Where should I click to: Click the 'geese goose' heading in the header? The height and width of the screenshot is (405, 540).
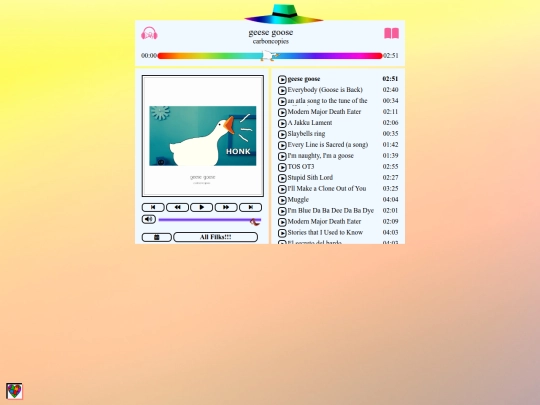pos(271,33)
